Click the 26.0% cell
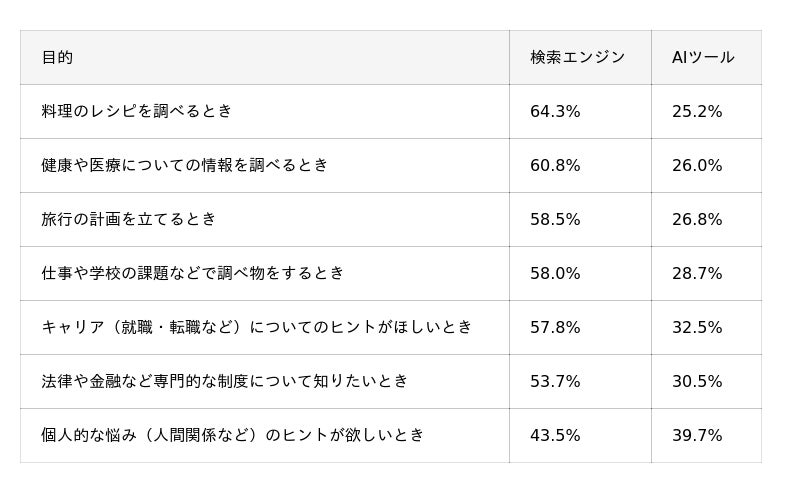 coord(697,166)
